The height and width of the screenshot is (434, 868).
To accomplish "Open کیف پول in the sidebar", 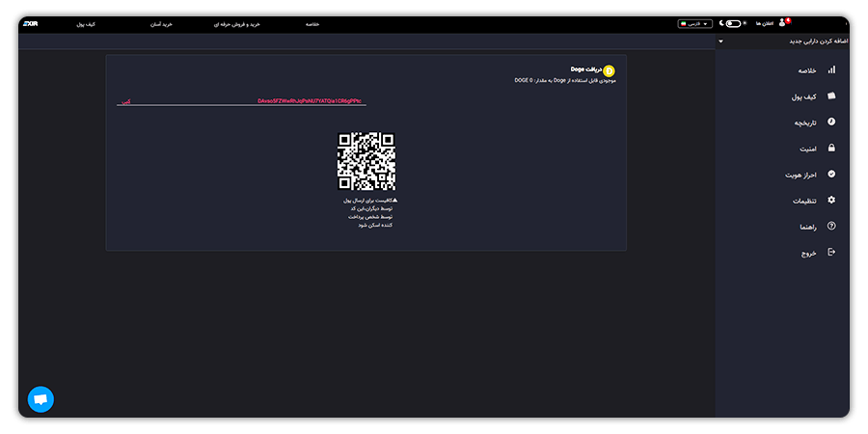I will pos(803,96).
